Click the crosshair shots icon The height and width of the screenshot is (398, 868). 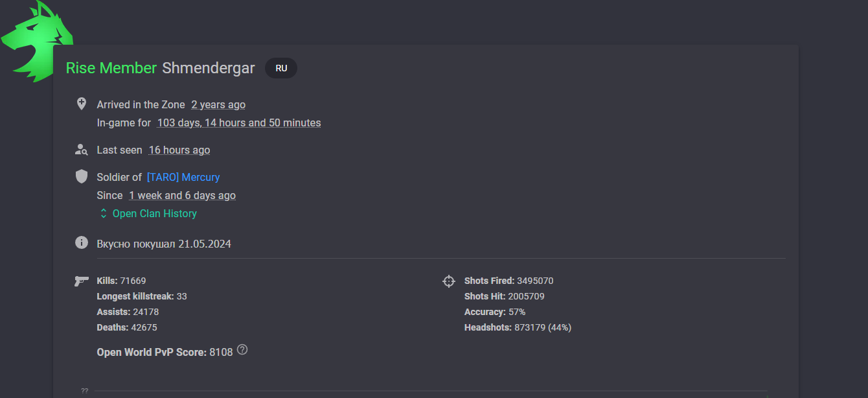pos(448,281)
